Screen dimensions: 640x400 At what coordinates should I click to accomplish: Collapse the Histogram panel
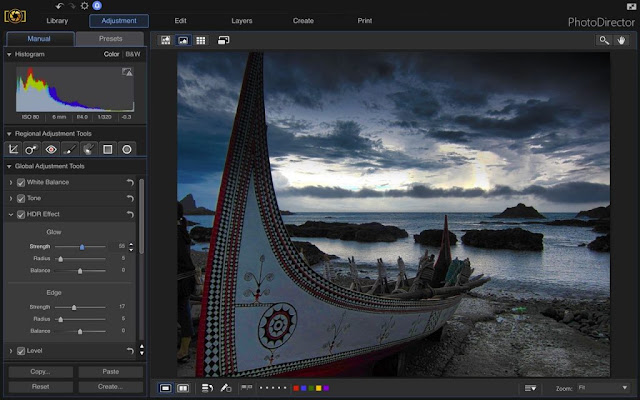[x=9, y=54]
